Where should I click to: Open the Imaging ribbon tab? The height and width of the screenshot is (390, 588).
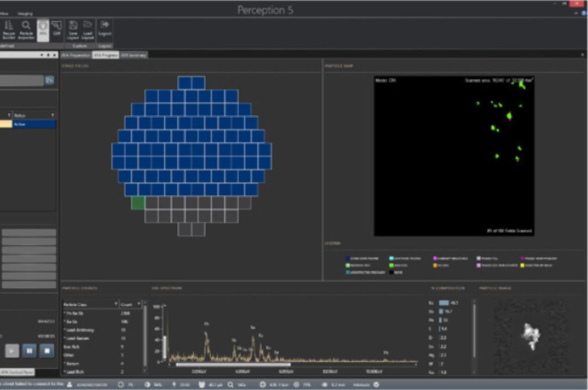(25, 14)
